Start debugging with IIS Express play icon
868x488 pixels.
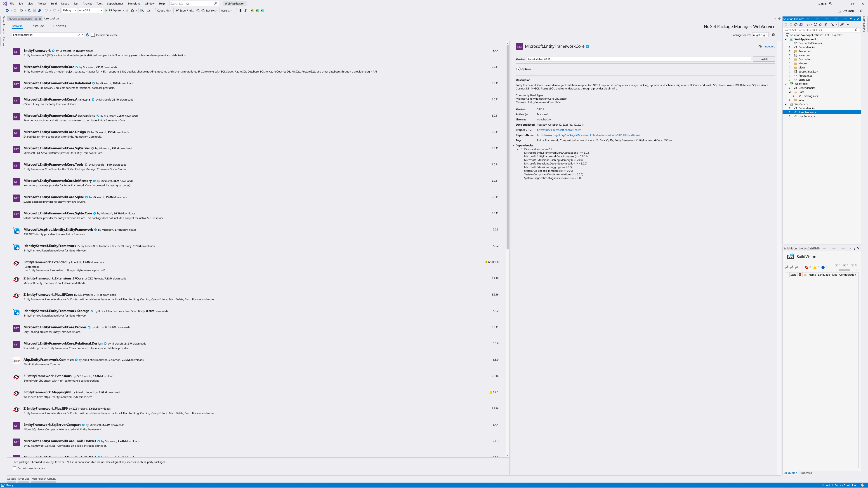[106, 10]
